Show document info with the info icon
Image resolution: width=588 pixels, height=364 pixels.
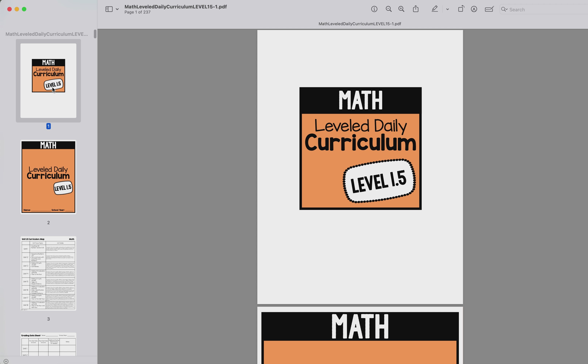pos(374,9)
